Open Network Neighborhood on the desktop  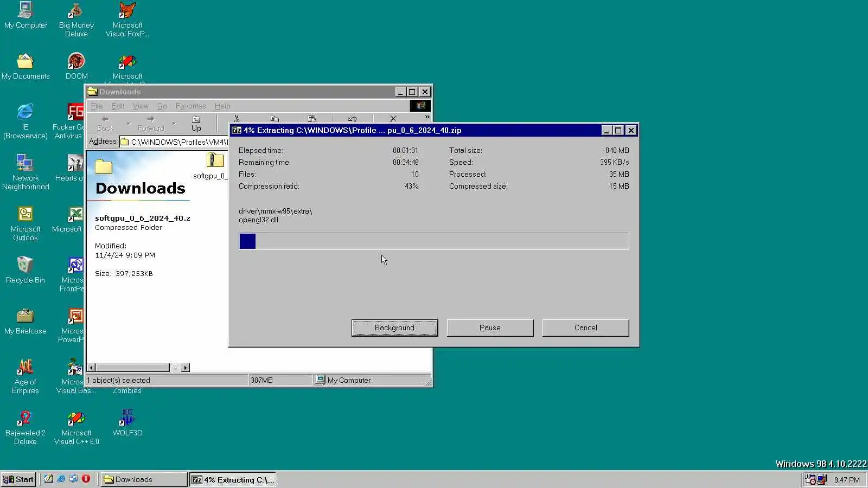(x=25, y=172)
